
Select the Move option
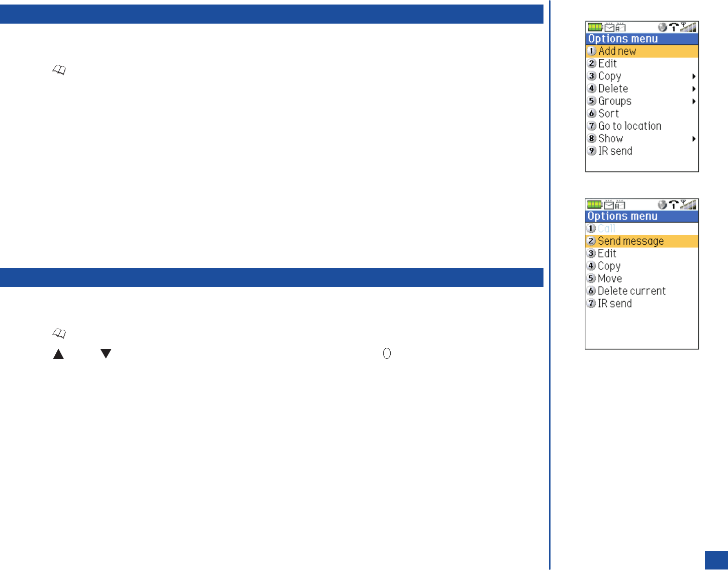pos(642,278)
